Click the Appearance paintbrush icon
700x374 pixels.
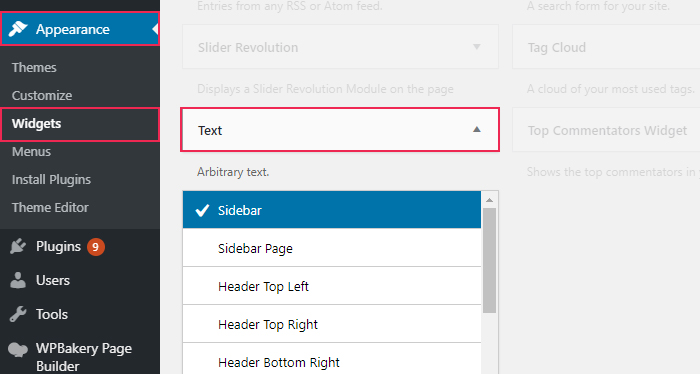pyautogui.click(x=18, y=29)
